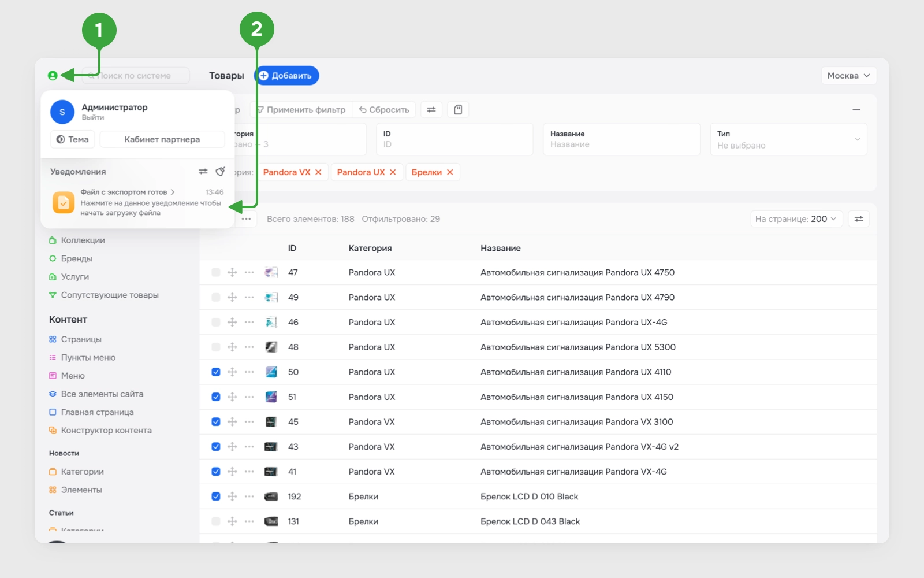Change the На странице: 200 page size

(796, 219)
